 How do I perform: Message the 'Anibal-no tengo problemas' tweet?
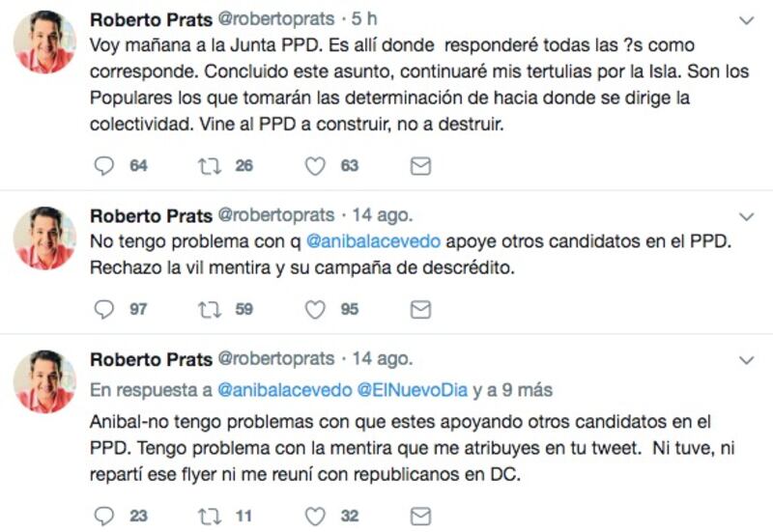(x=420, y=517)
